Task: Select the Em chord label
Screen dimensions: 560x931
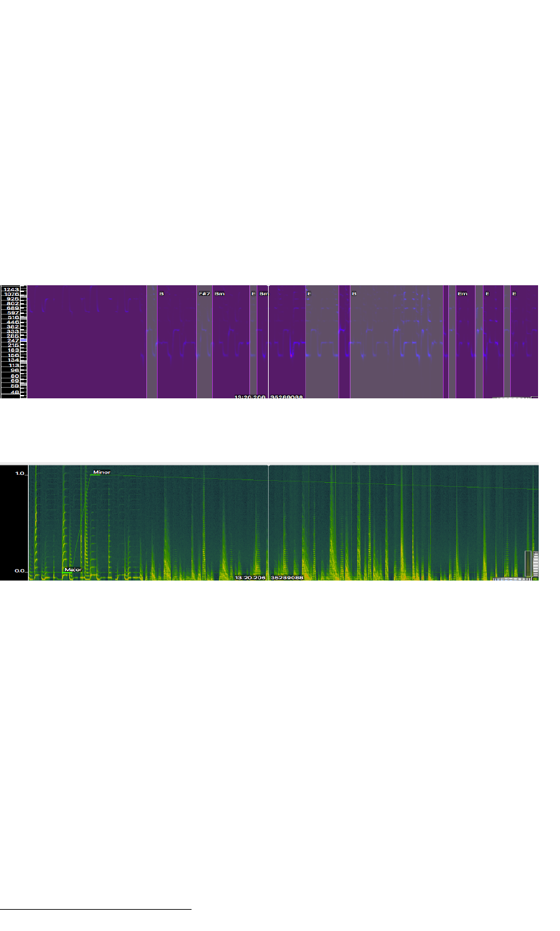Action: pos(462,293)
